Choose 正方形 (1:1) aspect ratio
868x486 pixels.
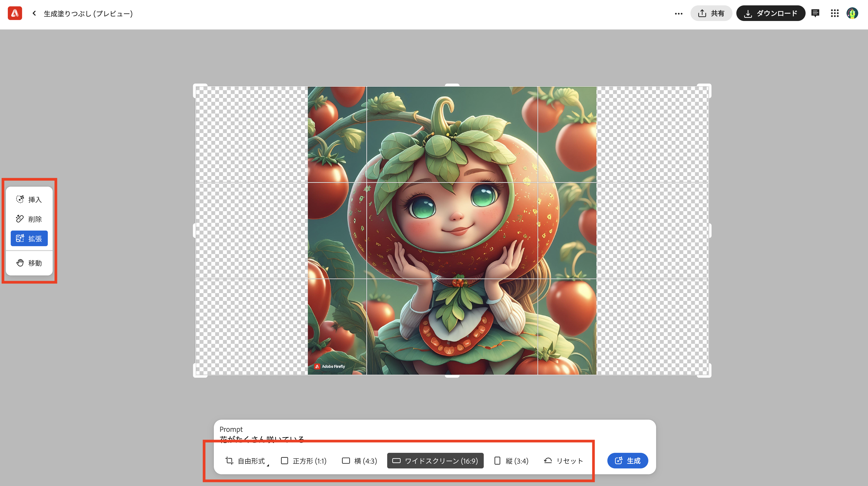(304, 461)
